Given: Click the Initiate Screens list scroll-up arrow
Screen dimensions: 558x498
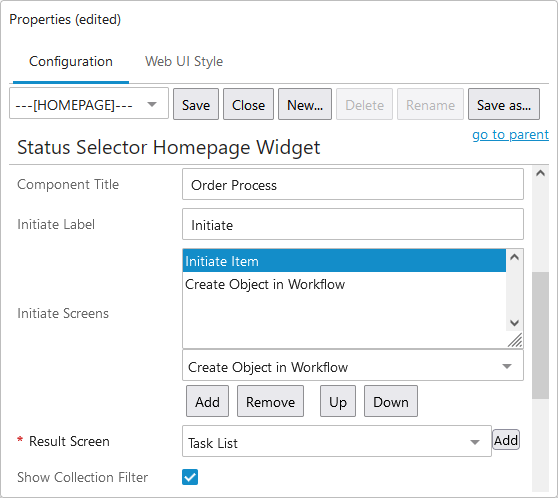Looking at the screenshot, I should tap(514, 257).
